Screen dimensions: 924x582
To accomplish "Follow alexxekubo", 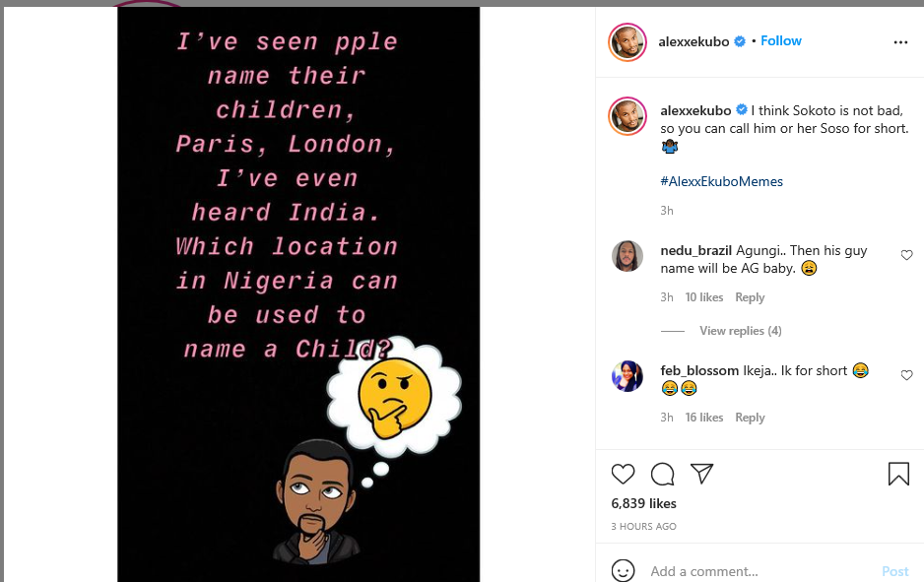I will 781,41.
